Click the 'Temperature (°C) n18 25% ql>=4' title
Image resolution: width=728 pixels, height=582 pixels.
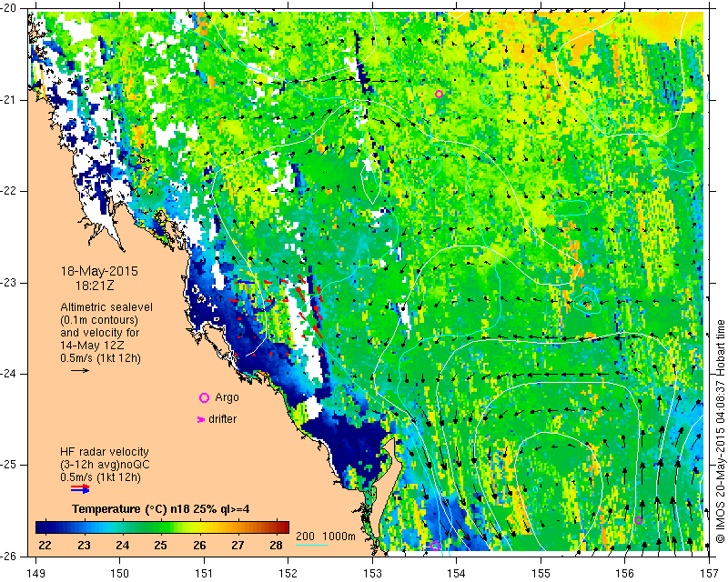point(161,509)
